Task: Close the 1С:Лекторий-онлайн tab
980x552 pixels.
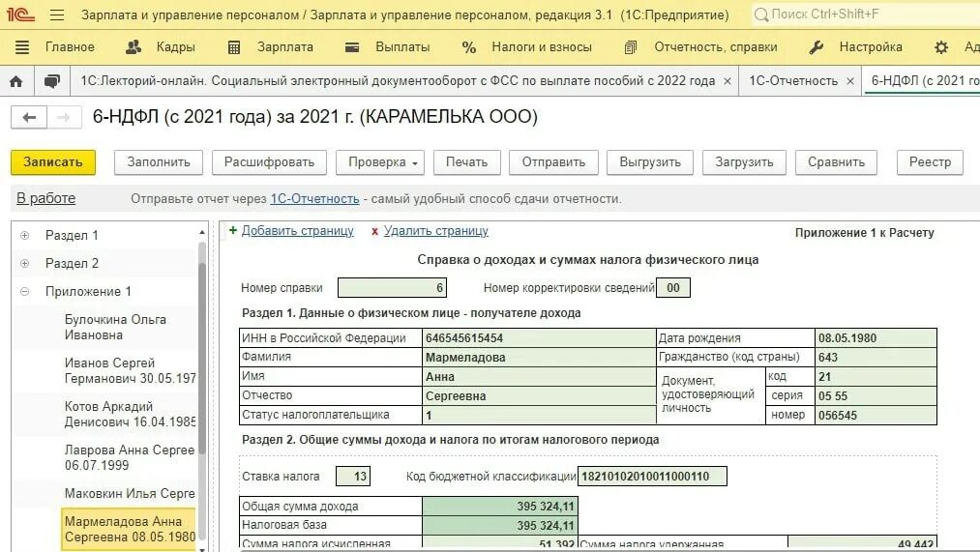Action: click(x=727, y=81)
